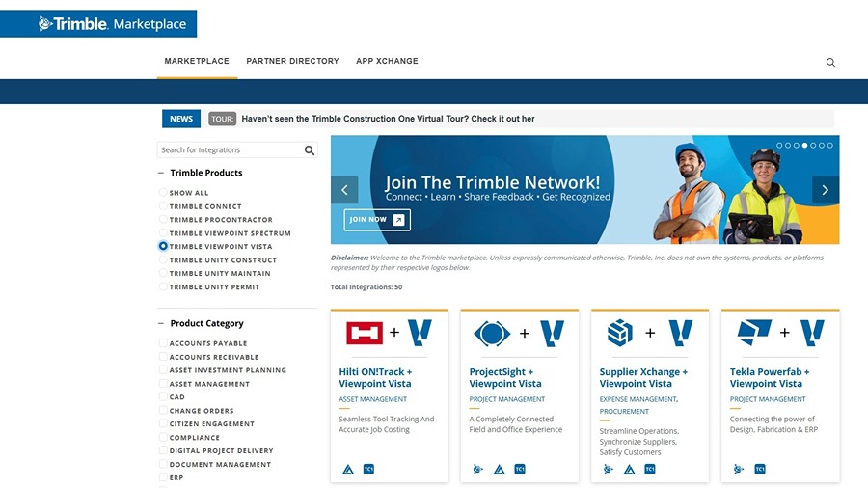This screenshot has height=488, width=868.
Task: Select Trimble Viewpoint Vista radio option
Action: [x=163, y=246]
